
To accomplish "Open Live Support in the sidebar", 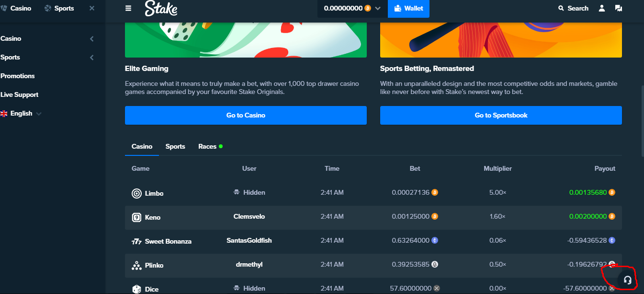I will [20, 94].
